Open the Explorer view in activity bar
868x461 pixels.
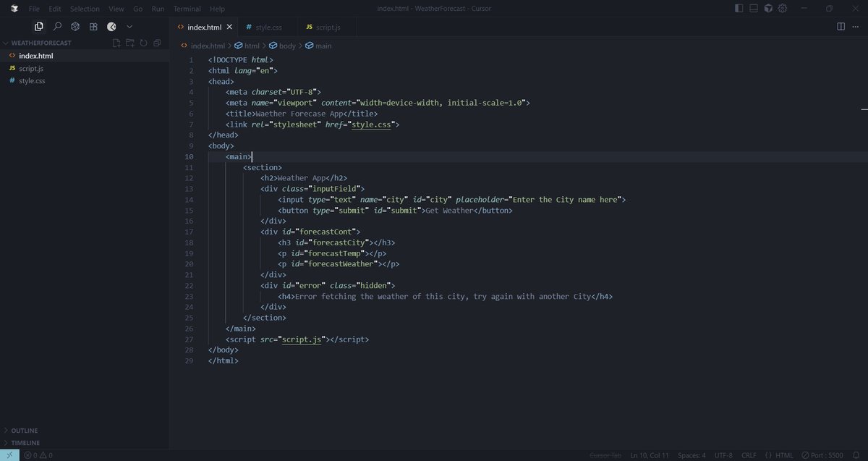click(39, 27)
